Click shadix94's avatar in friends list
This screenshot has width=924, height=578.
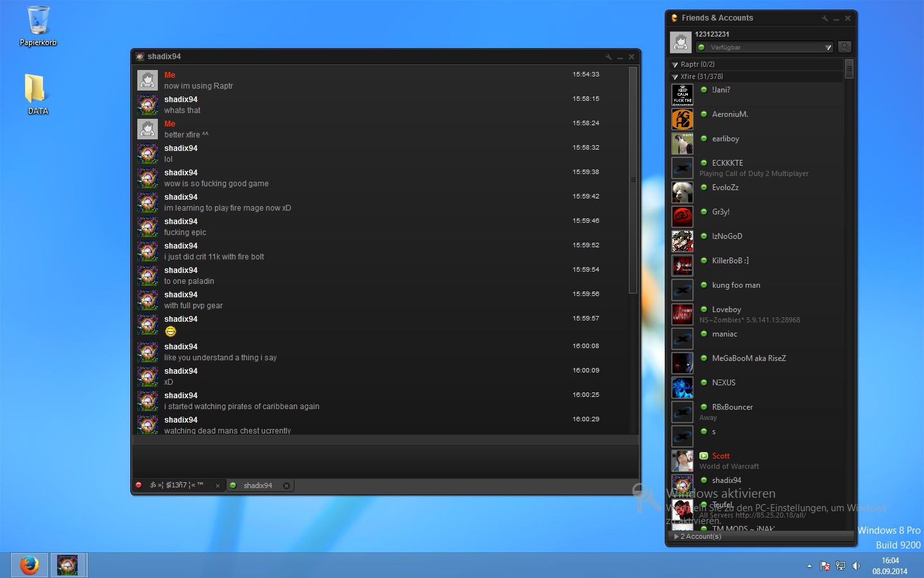(x=682, y=485)
